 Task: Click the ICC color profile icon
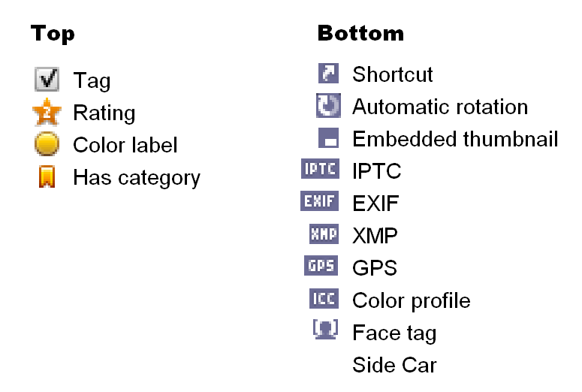[x=324, y=299]
